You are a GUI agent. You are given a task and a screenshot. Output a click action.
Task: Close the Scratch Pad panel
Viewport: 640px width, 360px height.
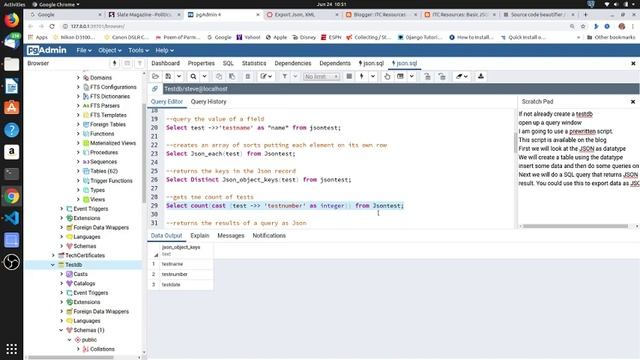click(633, 102)
